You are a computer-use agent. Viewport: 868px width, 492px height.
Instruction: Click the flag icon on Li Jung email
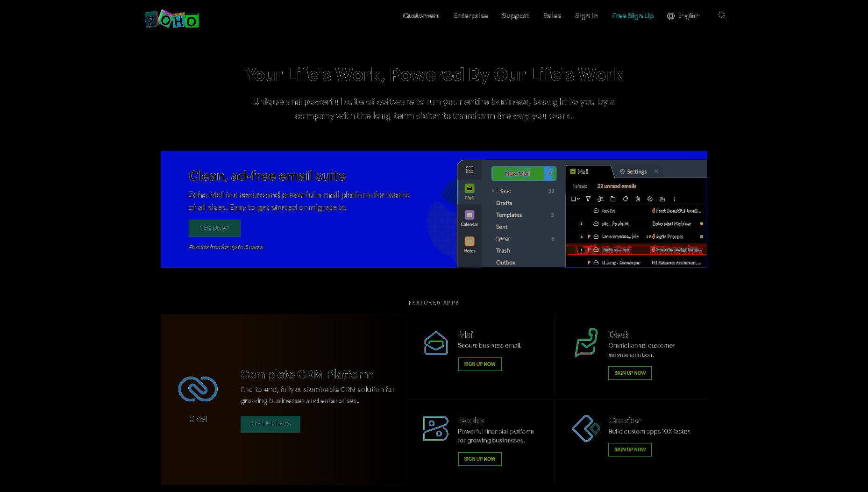[x=589, y=263]
